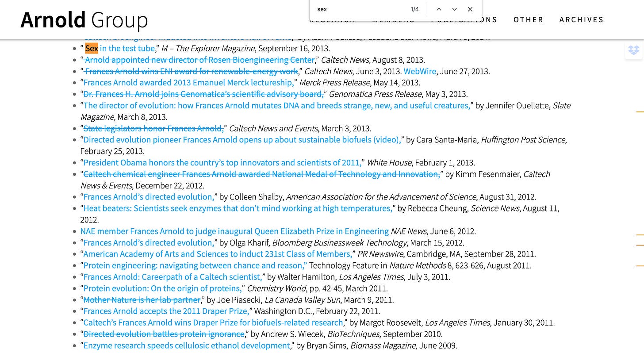
Task: Open the Arnold Group home logo
Action: (84, 20)
